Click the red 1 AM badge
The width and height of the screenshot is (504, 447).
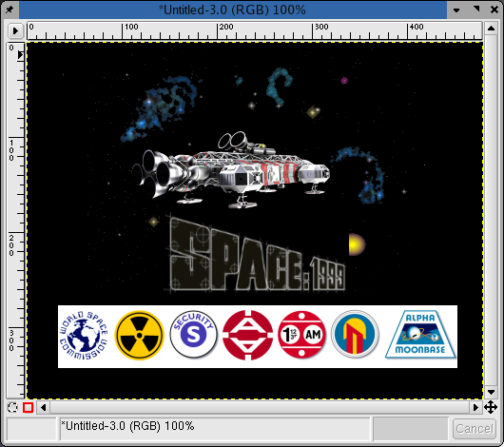(x=301, y=335)
